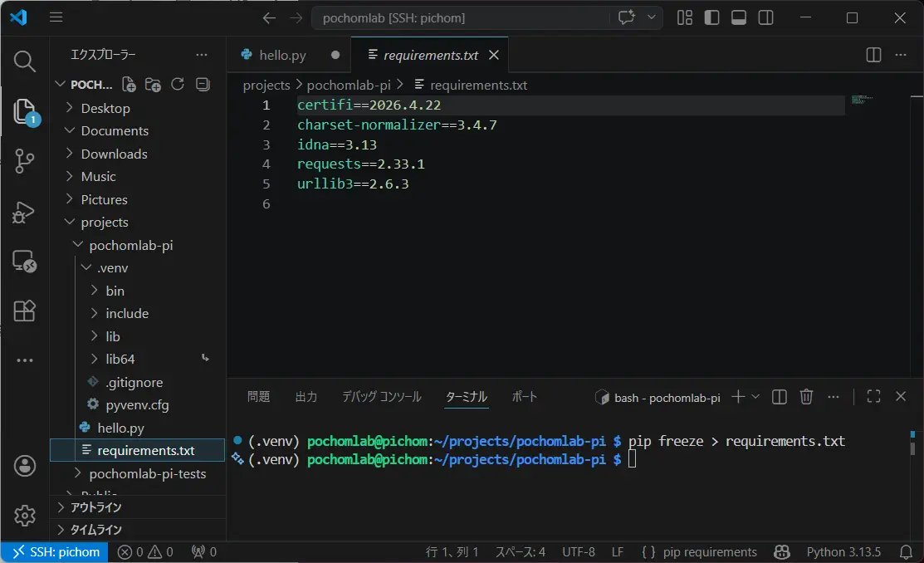Collapse the projects folder

click(105, 222)
